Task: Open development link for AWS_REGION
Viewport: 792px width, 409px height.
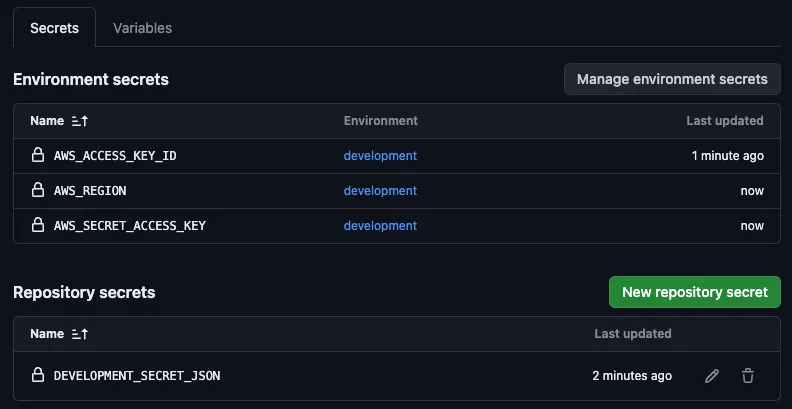Action: 380,191
